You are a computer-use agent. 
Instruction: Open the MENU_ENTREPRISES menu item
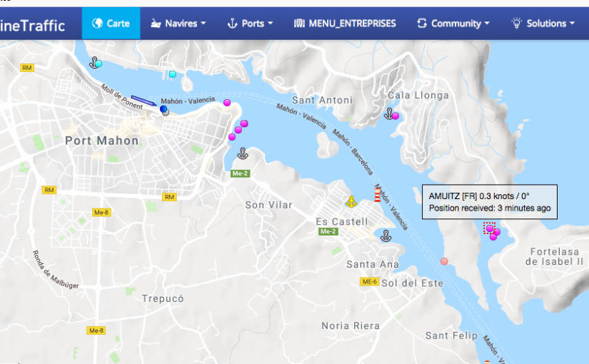click(x=345, y=24)
